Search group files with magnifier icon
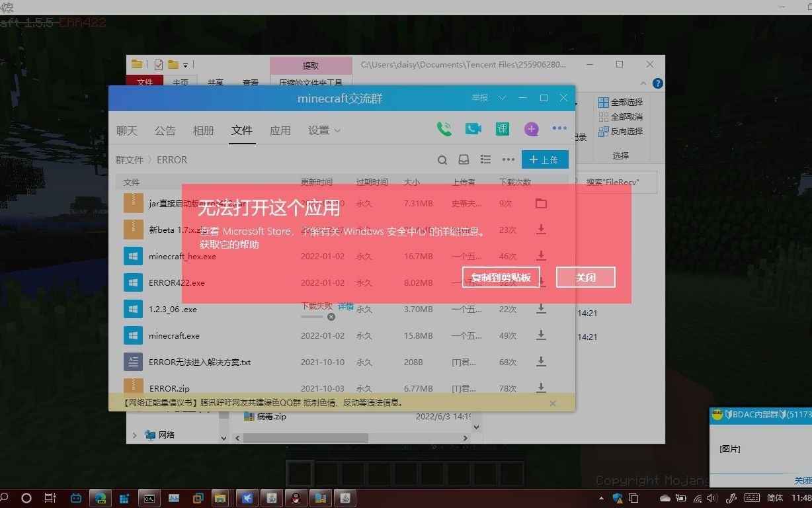 click(442, 159)
